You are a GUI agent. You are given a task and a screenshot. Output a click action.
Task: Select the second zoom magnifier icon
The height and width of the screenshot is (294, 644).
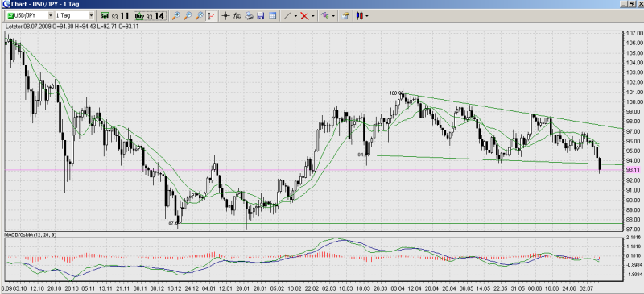pyautogui.click(x=188, y=16)
